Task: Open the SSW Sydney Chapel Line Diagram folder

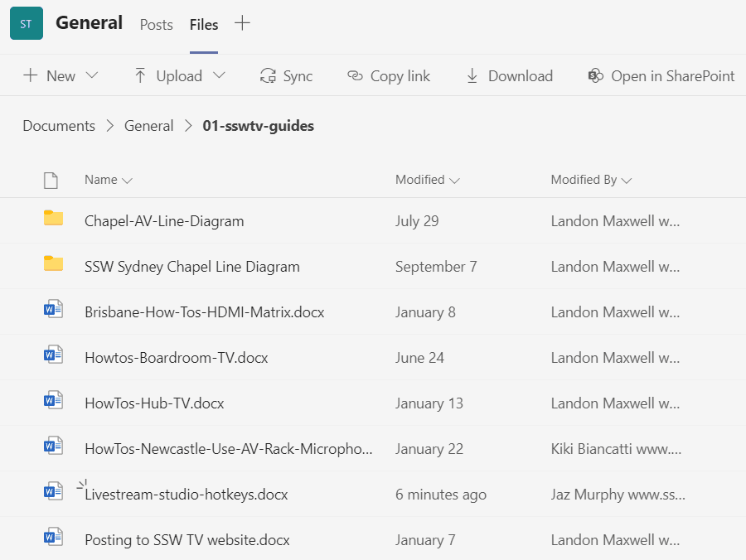Action: (x=192, y=267)
